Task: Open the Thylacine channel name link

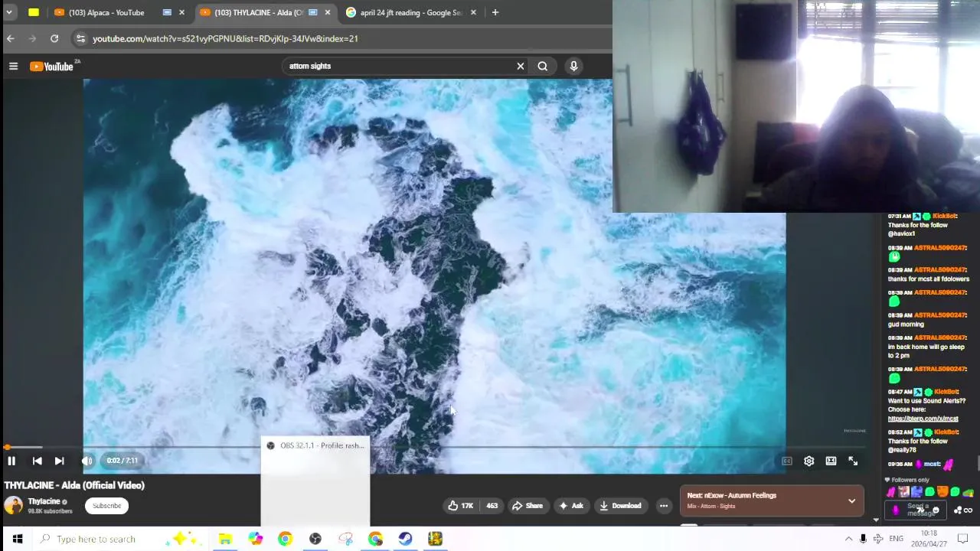Action: [x=44, y=501]
